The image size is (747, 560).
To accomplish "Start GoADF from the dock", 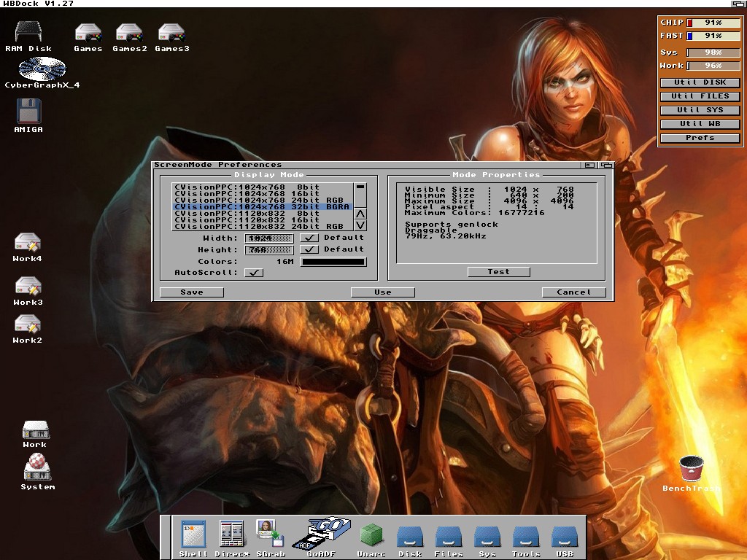I will coord(323,533).
